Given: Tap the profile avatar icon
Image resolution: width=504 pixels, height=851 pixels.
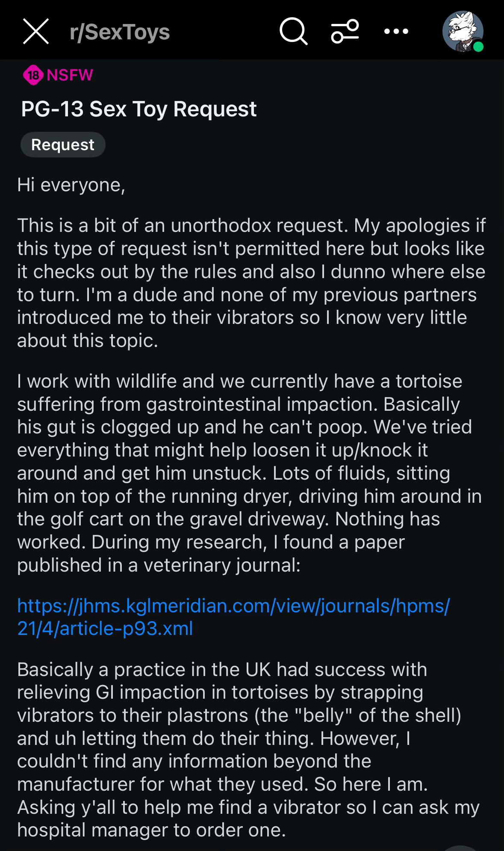Looking at the screenshot, I should click(x=462, y=31).
